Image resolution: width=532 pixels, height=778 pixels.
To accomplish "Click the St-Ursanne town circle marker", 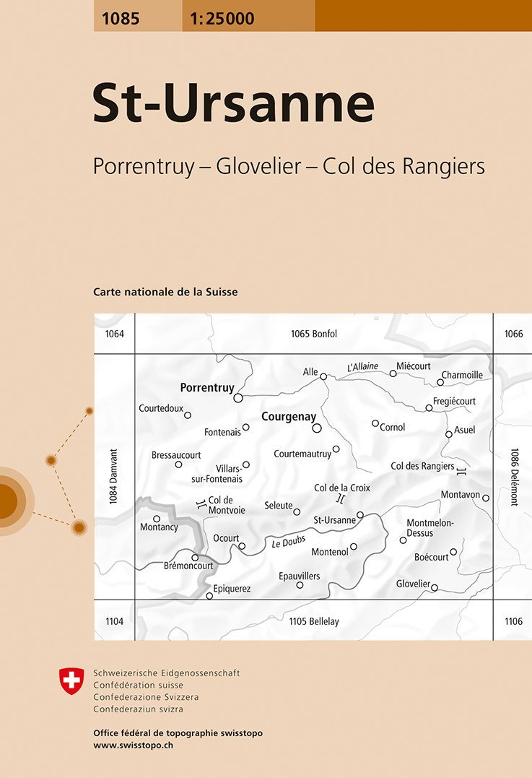I will (x=360, y=515).
